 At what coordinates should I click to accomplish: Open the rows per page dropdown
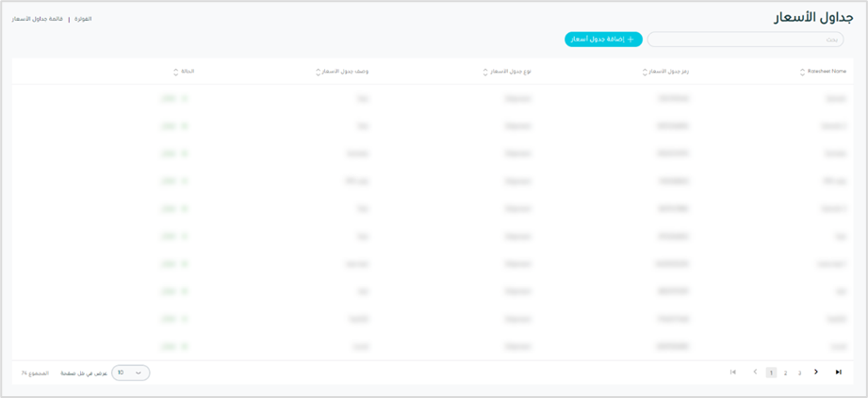[x=130, y=373]
